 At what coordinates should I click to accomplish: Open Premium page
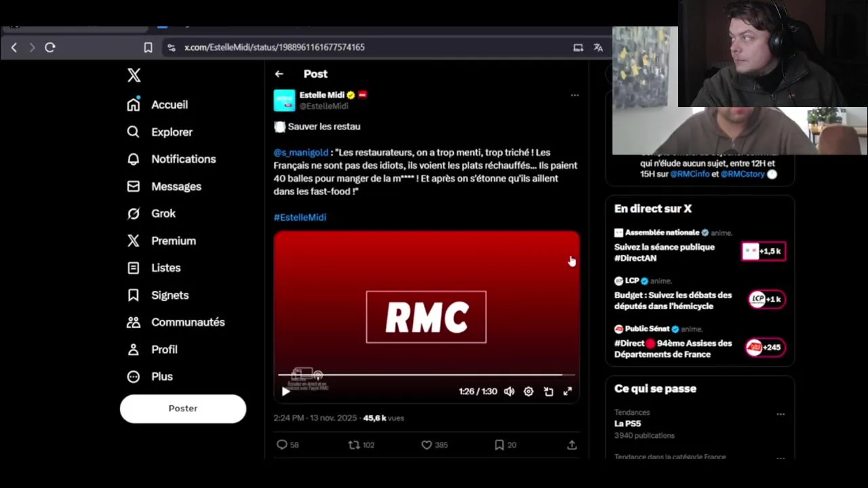click(161, 241)
